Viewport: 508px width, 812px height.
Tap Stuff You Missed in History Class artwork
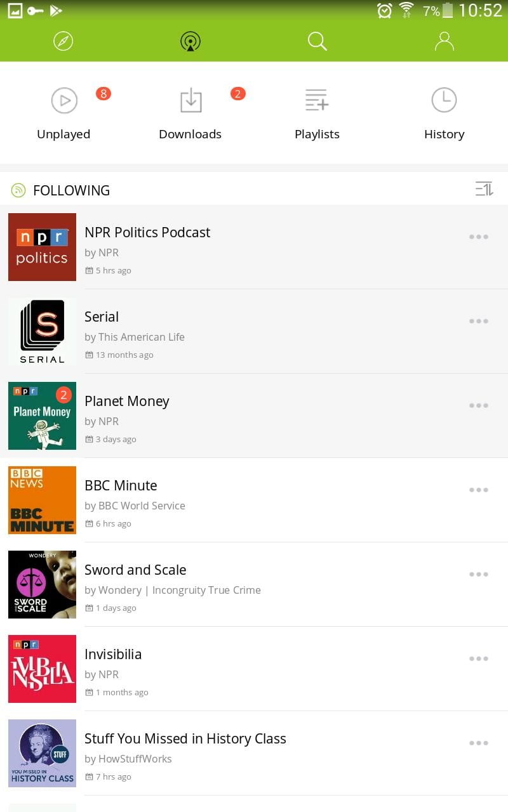[42, 753]
